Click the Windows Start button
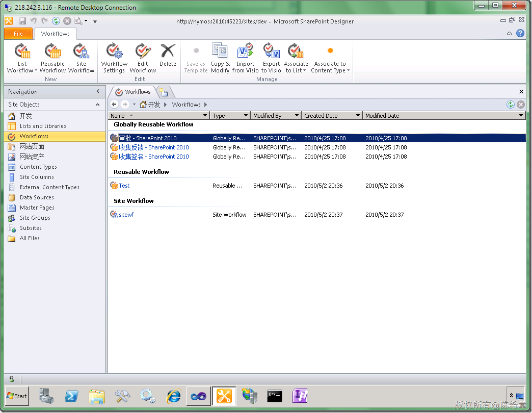This screenshot has height=413, width=532. click(x=17, y=396)
